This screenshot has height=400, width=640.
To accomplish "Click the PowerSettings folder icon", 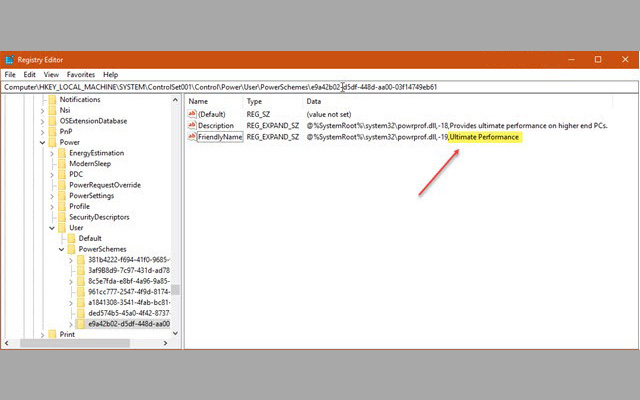I will point(62,195).
